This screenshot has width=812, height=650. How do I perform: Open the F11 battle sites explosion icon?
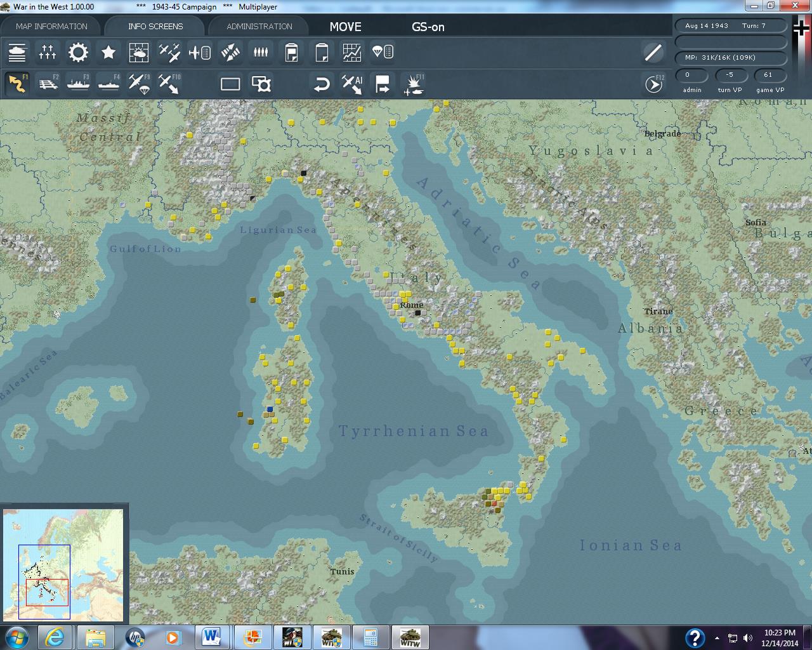coord(414,84)
